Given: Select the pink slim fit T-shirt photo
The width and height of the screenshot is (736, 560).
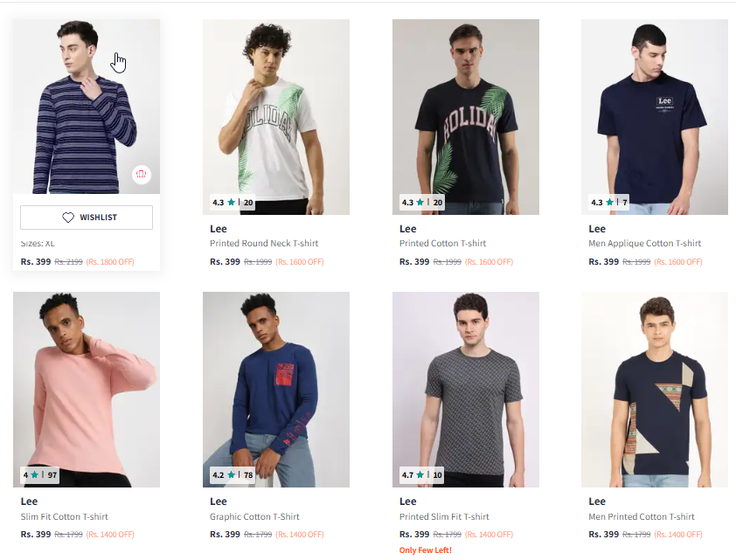Looking at the screenshot, I should point(86,384).
